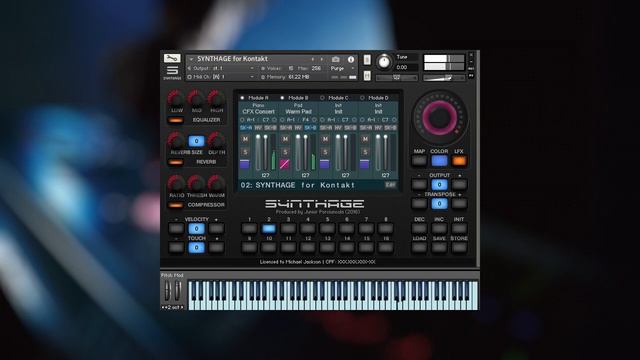640x360 pixels.
Task: Click the STORE button
Action: pyautogui.click(x=459, y=247)
